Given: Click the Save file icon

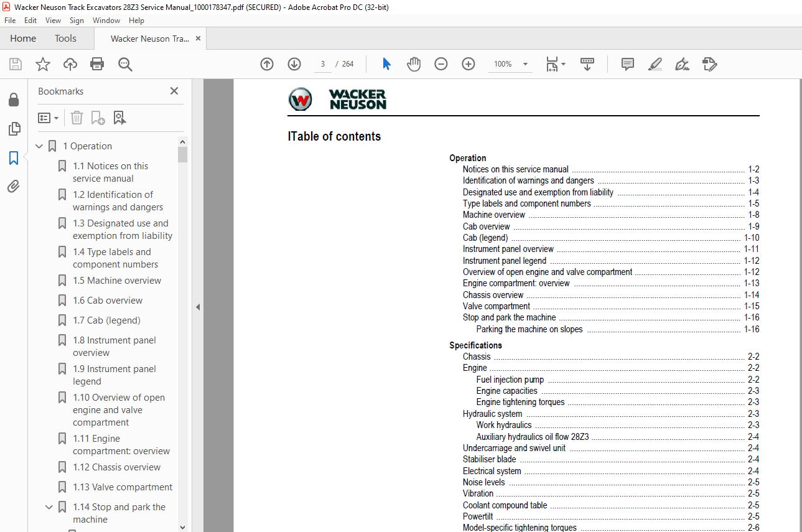Looking at the screenshot, I should 16,64.
